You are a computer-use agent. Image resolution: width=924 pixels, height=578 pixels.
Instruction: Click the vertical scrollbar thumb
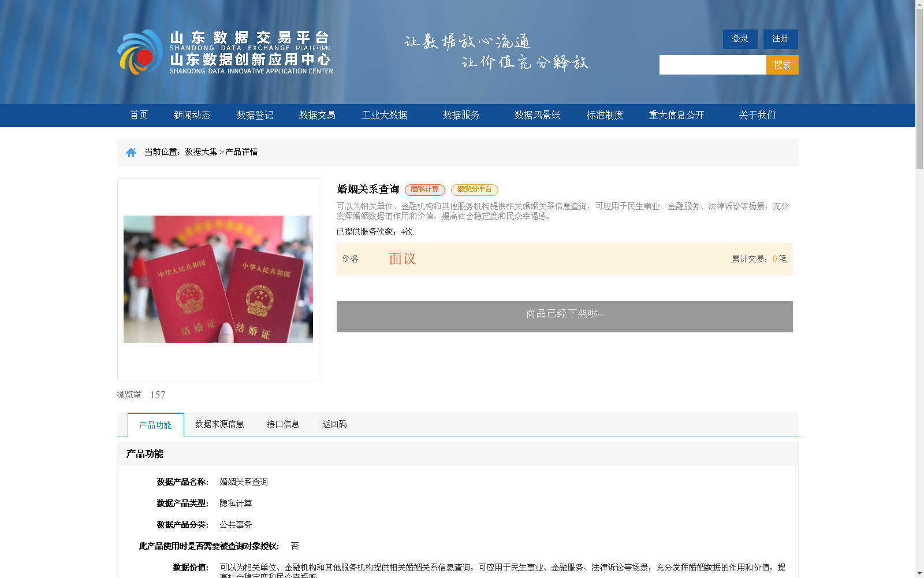[919, 89]
